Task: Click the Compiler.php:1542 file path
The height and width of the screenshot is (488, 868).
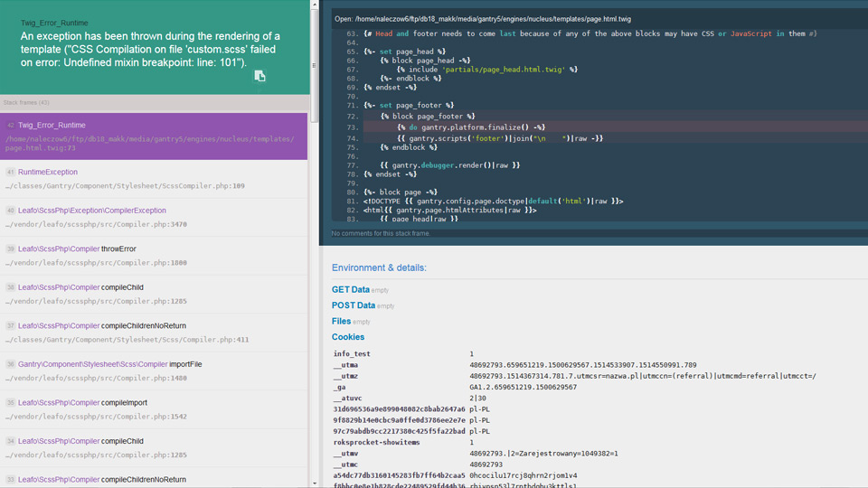Action: (97, 417)
